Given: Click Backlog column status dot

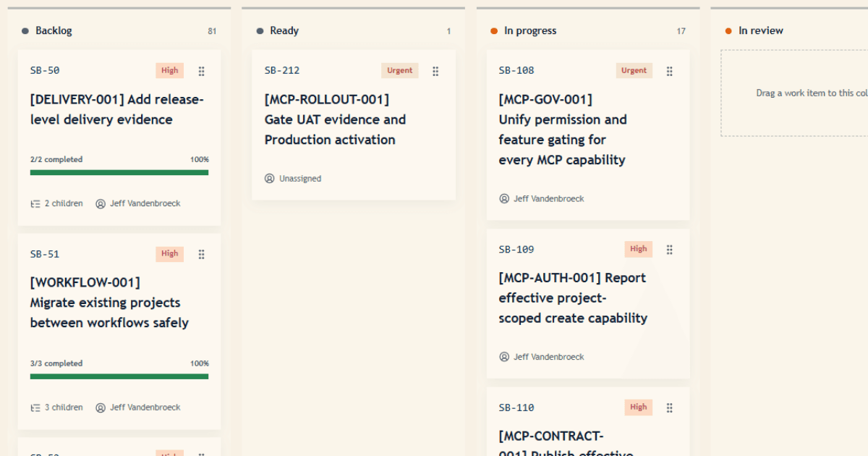Looking at the screenshot, I should pos(25,31).
